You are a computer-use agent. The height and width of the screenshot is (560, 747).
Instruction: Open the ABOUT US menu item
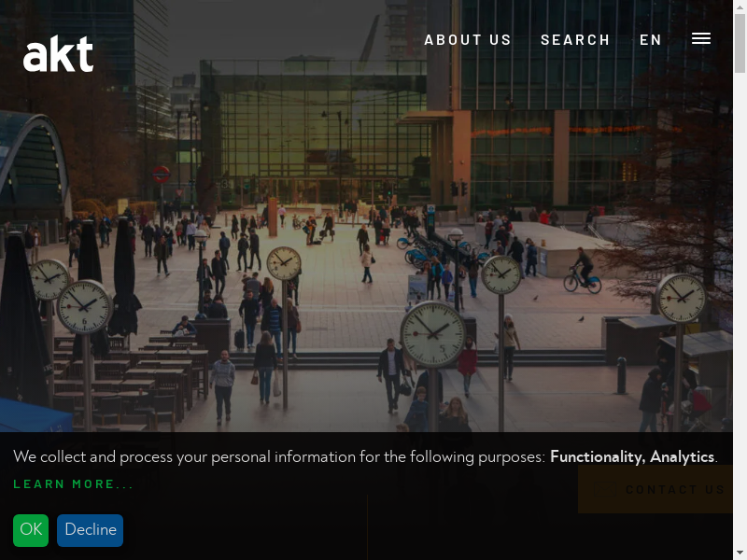click(x=468, y=39)
